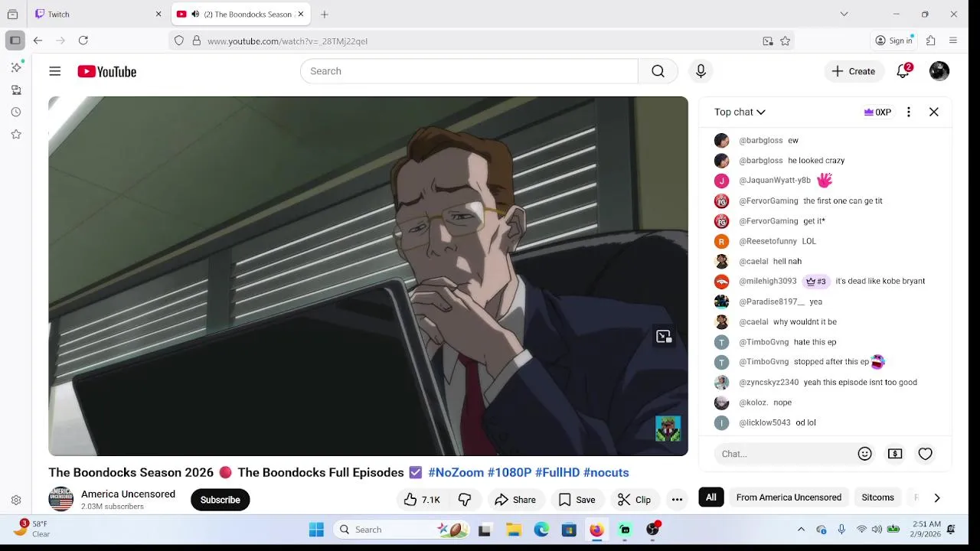Open the chat emoji picker
The width and height of the screenshot is (980, 551).
(865, 454)
